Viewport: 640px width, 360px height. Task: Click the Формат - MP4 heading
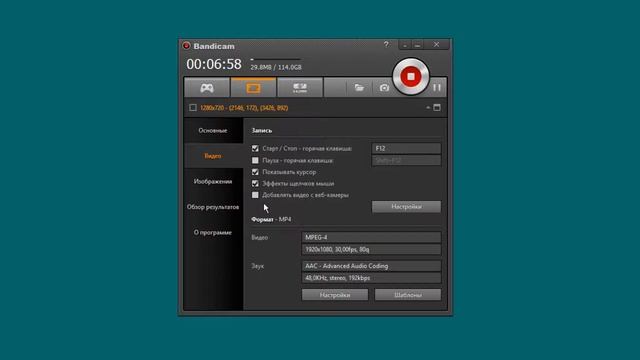[x=271, y=220]
